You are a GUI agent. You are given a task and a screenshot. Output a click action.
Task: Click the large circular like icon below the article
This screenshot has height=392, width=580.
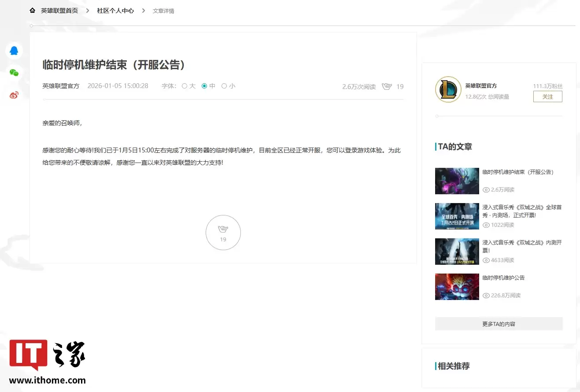pos(223,233)
